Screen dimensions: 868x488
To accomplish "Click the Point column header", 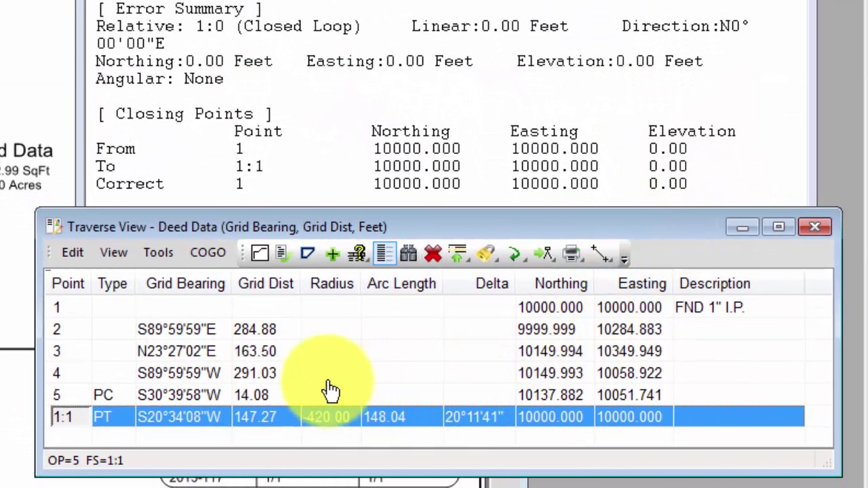I will pyautogui.click(x=68, y=283).
